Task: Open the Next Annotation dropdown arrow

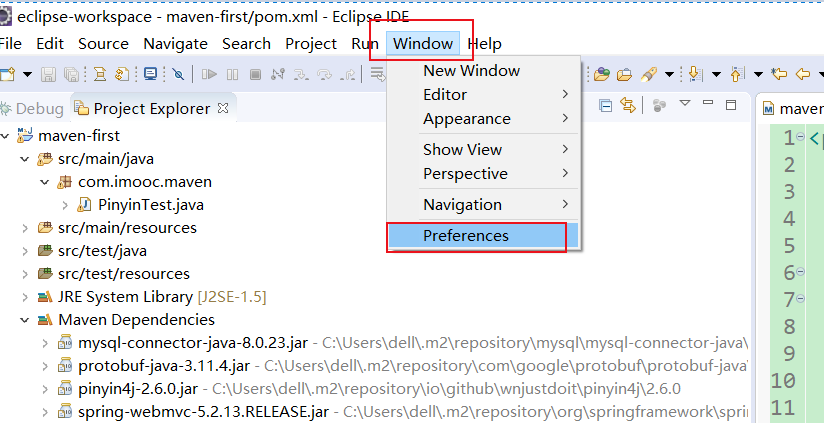Action: coord(716,75)
